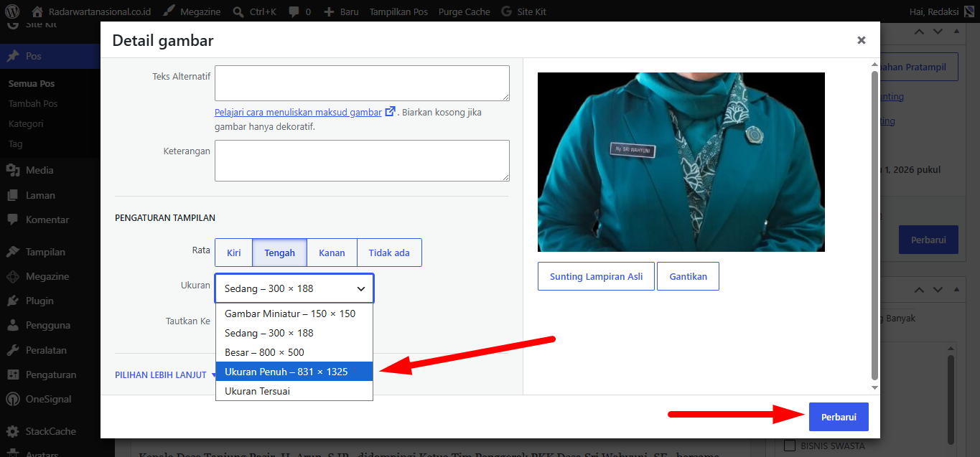This screenshot has height=457, width=980.
Task: Close the Detail gambar dialog
Action: [861, 40]
